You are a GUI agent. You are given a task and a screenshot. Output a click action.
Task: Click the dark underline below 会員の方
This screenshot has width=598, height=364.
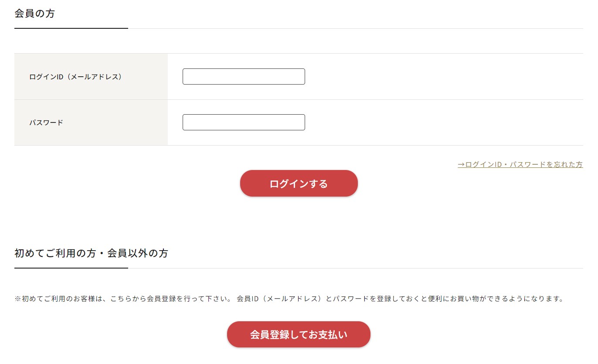pyautogui.click(x=71, y=28)
